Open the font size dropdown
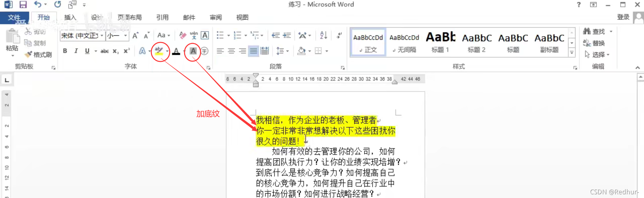644x198 pixels. pyautogui.click(x=125, y=35)
